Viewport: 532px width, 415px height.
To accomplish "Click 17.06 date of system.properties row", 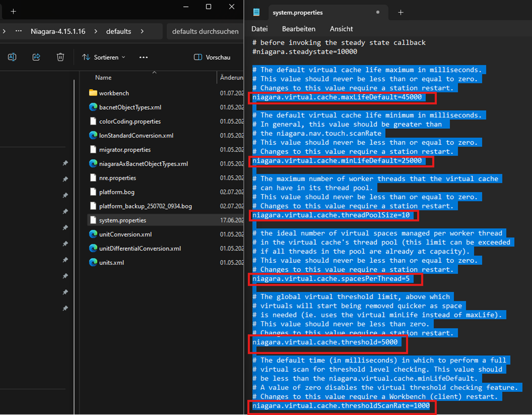I will click(232, 220).
